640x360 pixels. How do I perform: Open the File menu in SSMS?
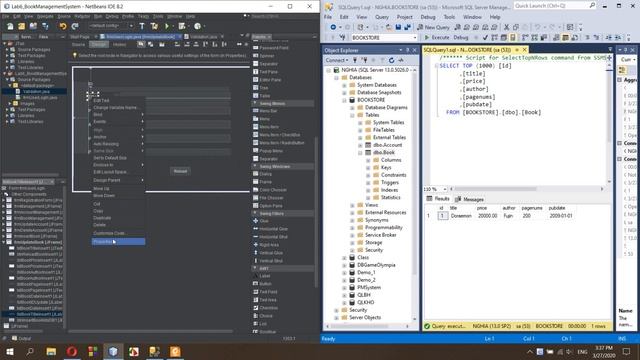328,17
